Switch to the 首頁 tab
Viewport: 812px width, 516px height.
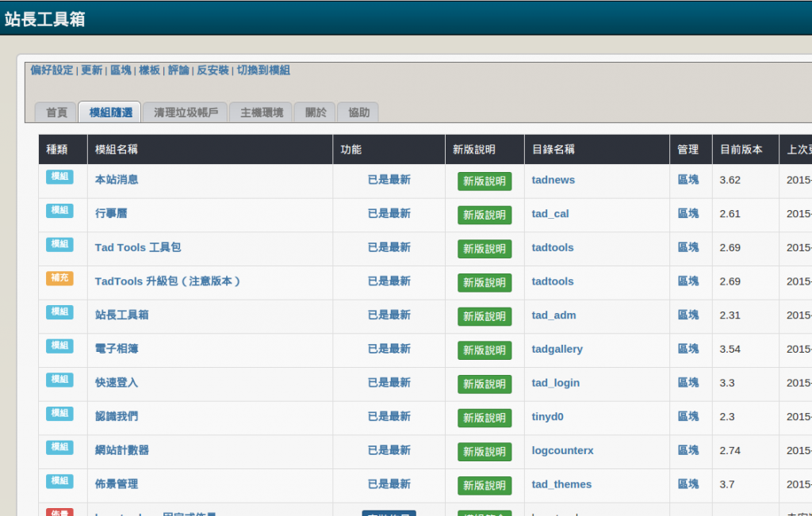coord(56,113)
